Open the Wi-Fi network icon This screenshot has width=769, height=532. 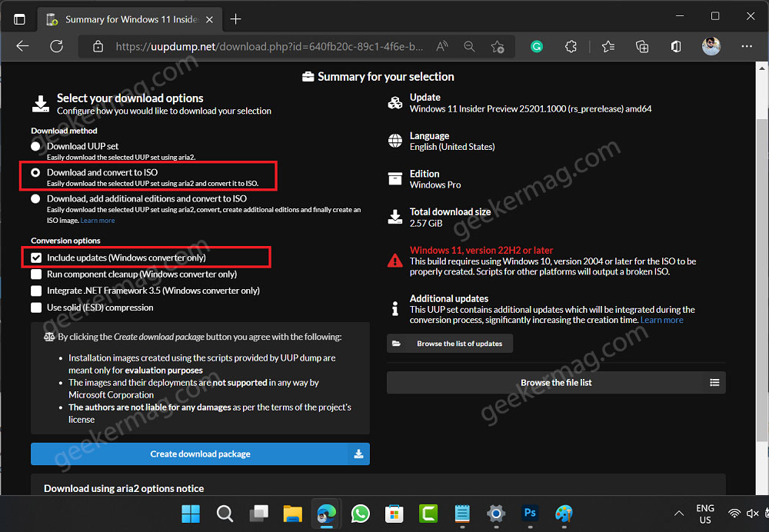click(734, 514)
